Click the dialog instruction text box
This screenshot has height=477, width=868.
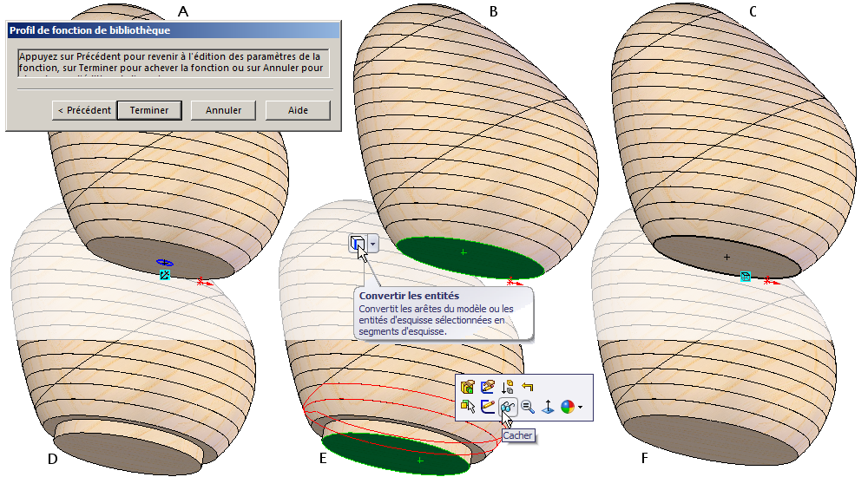click(174, 63)
